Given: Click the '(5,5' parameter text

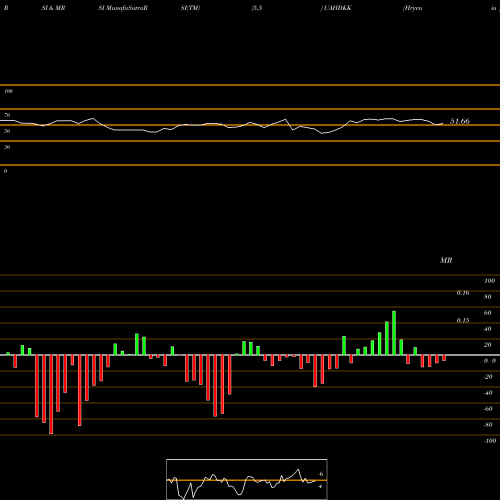Looking at the screenshot, I should click(x=257, y=8).
